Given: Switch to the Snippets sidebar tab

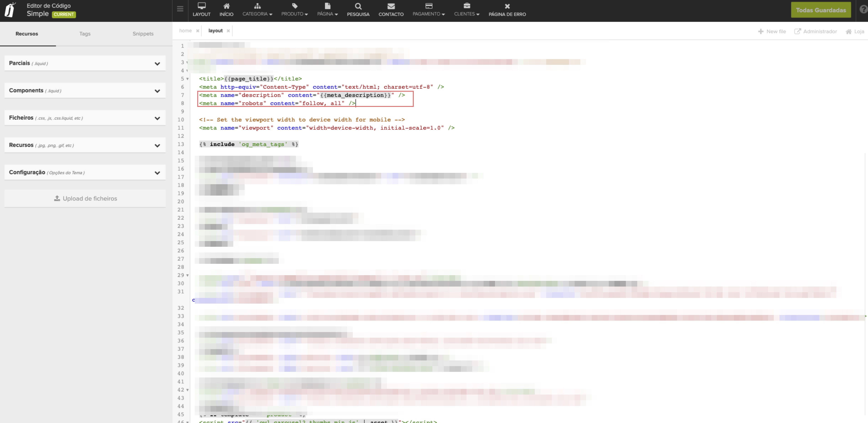Looking at the screenshot, I should click(143, 34).
